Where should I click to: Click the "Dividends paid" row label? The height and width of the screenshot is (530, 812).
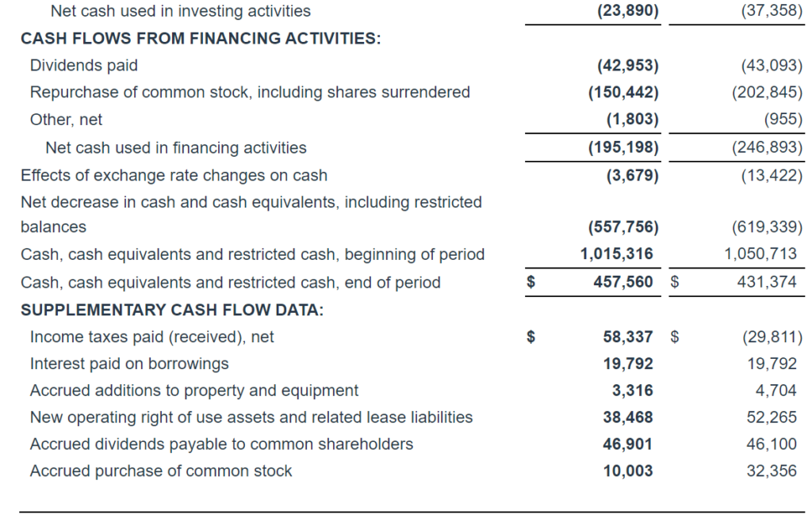click(83, 66)
